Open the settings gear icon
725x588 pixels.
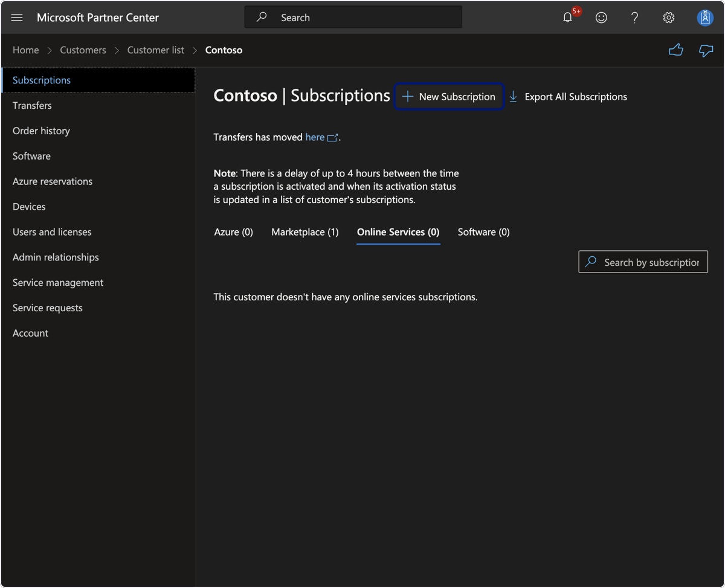point(668,18)
